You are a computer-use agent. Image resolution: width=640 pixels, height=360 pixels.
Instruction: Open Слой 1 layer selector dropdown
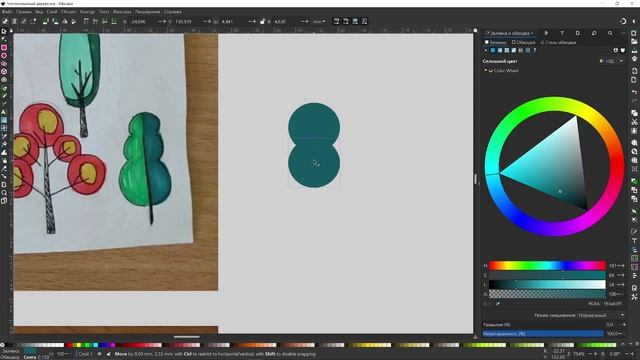(x=85, y=354)
